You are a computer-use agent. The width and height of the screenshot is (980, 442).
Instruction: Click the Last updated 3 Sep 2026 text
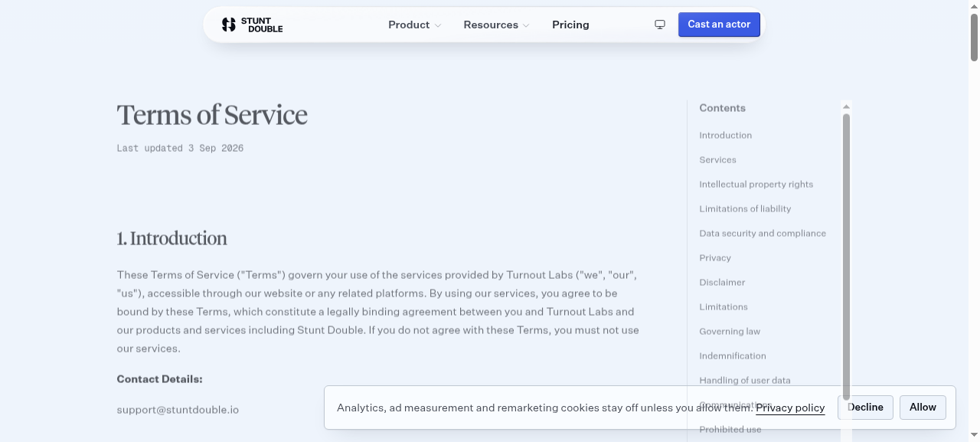[180, 148]
